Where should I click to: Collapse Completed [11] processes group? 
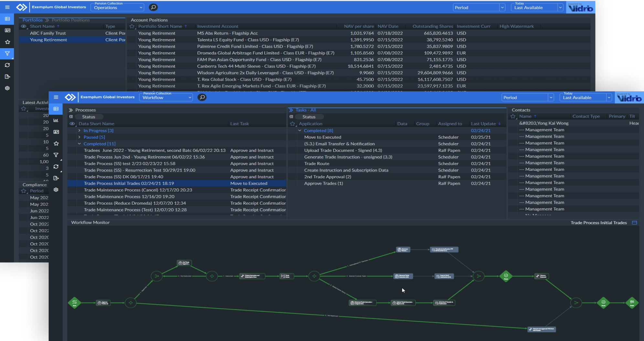[x=80, y=144]
